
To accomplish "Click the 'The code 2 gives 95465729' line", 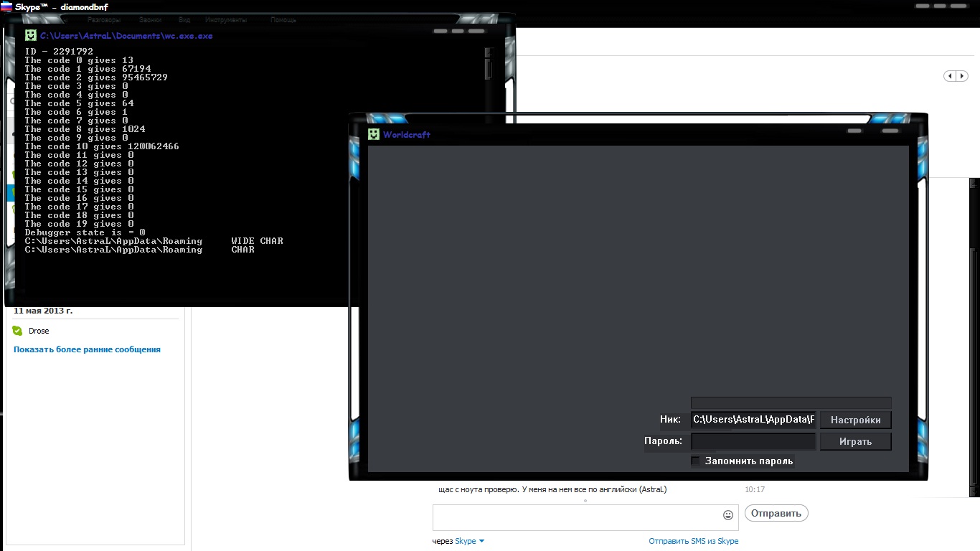I will 96,77.
